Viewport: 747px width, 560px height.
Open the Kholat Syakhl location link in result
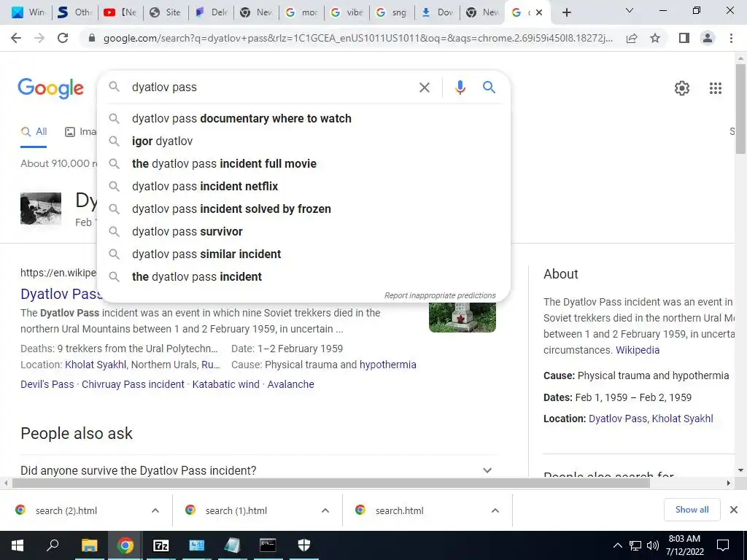point(96,365)
